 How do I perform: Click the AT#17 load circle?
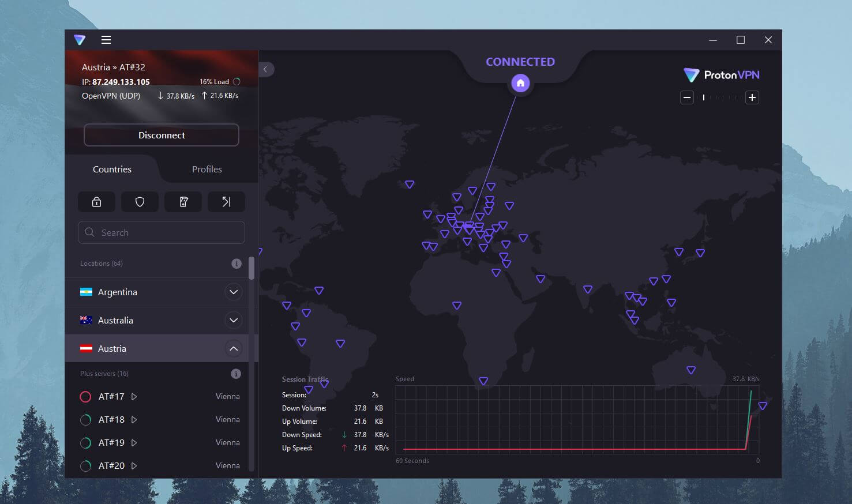tap(85, 397)
